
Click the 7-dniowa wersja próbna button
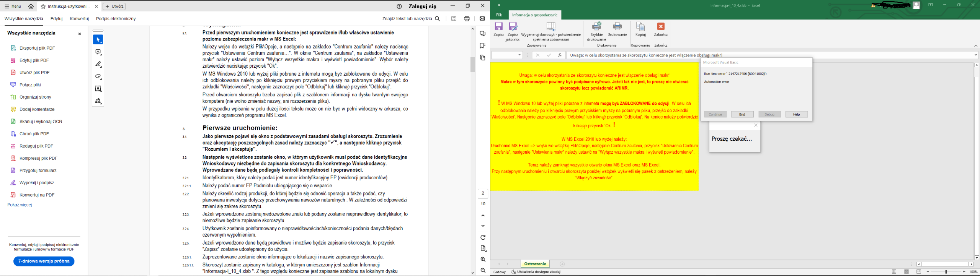[44, 261]
